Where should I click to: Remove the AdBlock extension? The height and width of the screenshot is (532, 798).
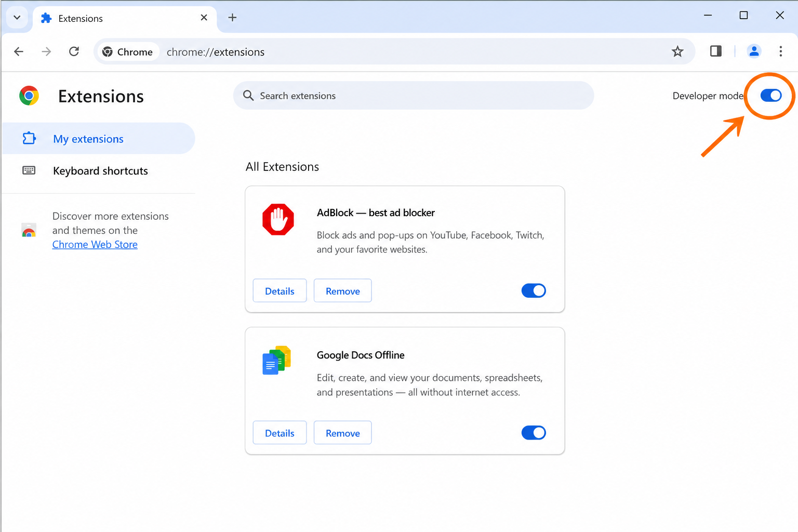[342, 291]
